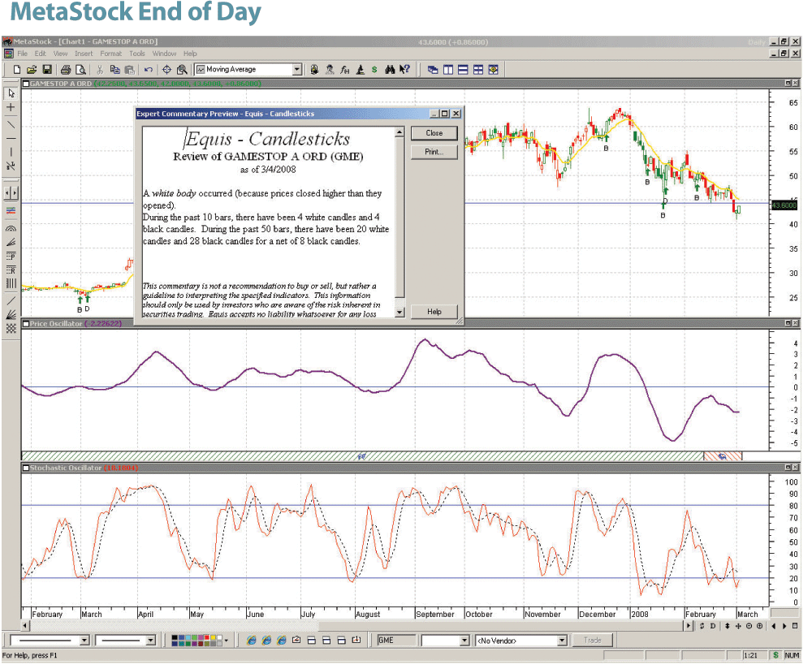Select the crosshairs plus tool

(x=11, y=108)
